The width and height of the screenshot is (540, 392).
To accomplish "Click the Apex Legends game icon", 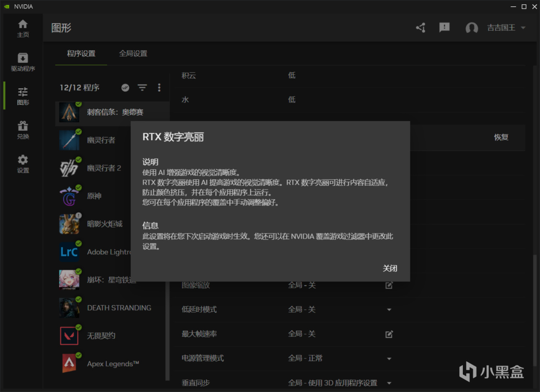I will 69,363.
